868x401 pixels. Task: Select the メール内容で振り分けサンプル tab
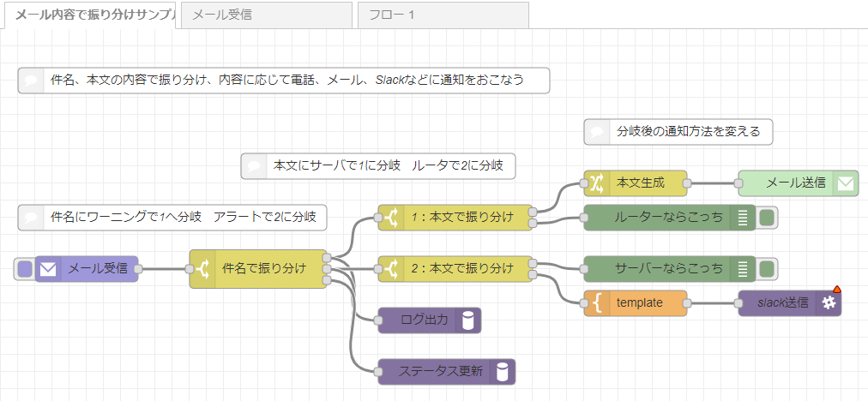90,15
